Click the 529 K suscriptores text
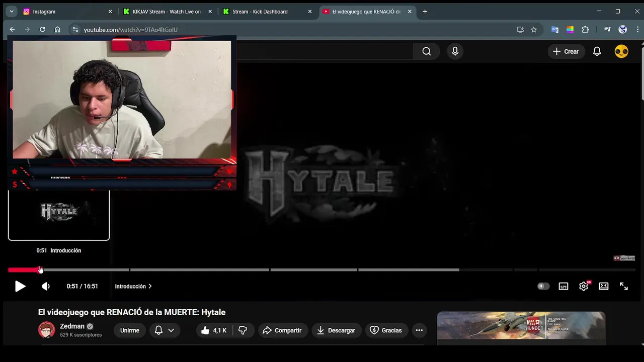Image resolution: width=644 pixels, height=362 pixels. tap(80, 335)
